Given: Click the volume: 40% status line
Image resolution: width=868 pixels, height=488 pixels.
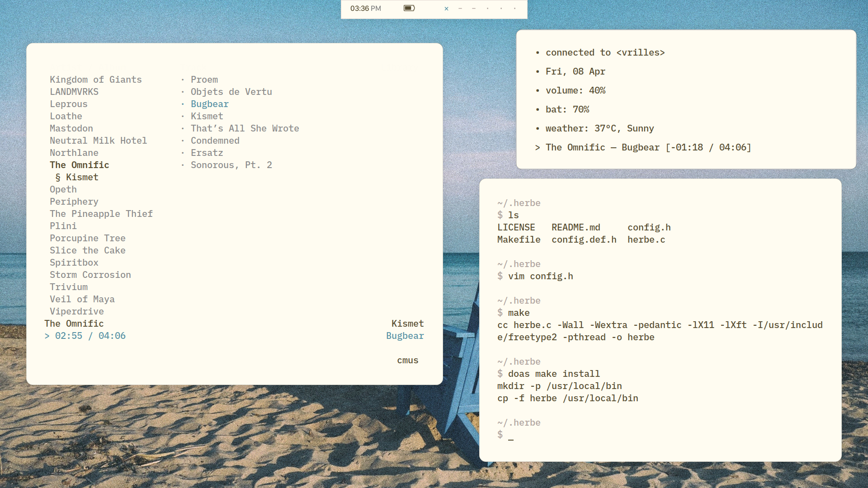Looking at the screenshot, I should pos(575,90).
